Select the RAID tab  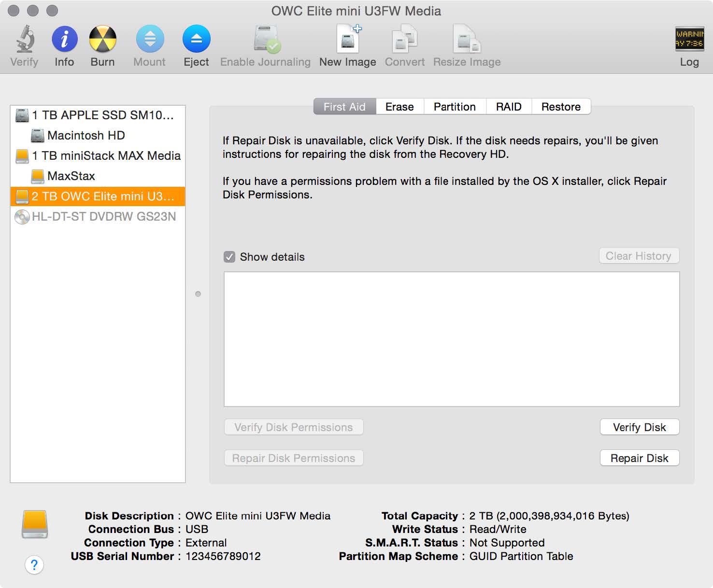pyautogui.click(x=509, y=107)
